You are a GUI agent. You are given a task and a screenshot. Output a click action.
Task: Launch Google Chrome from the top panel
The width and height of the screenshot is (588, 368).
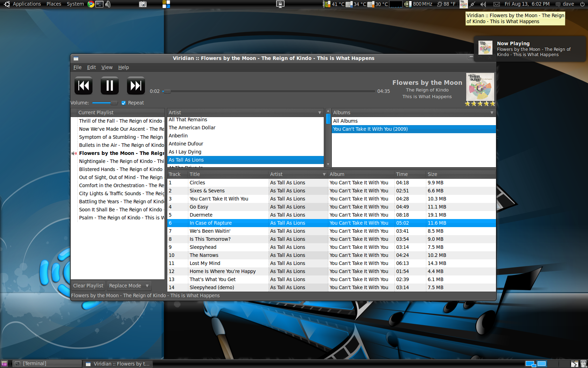coord(91,4)
